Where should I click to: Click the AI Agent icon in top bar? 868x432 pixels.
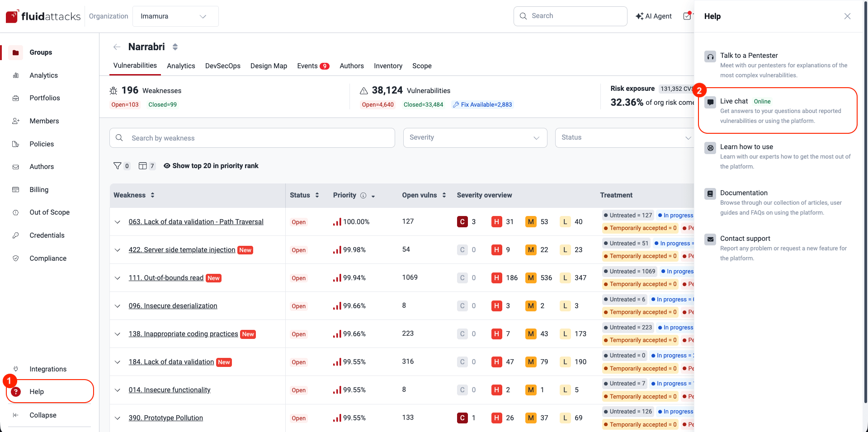point(639,16)
